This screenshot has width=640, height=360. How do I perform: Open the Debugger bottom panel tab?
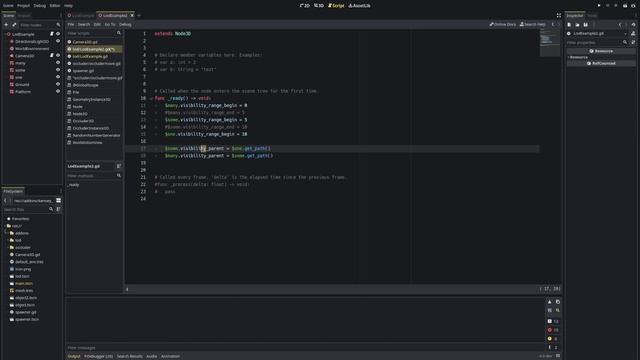pos(98,356)
